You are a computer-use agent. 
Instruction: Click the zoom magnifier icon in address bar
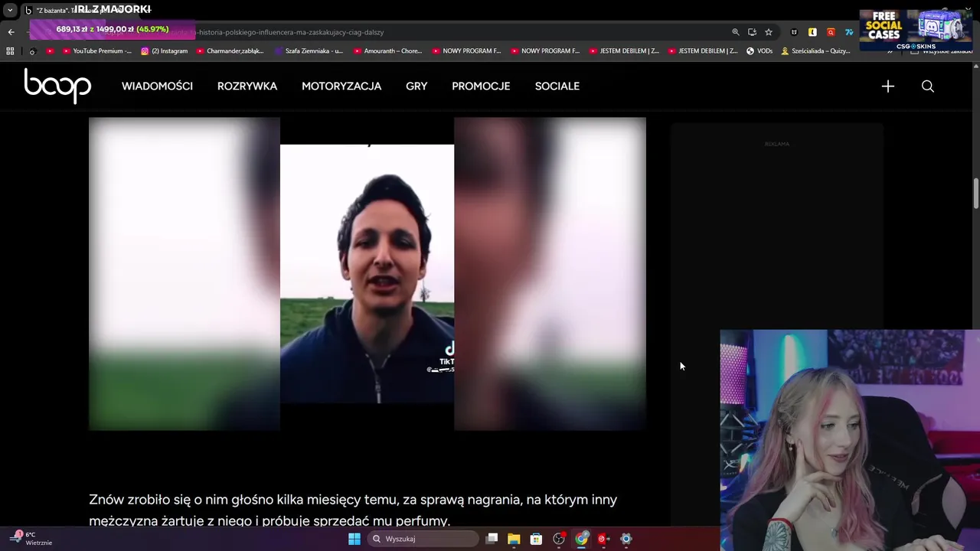pyautogui.click(x=736, y=32)
